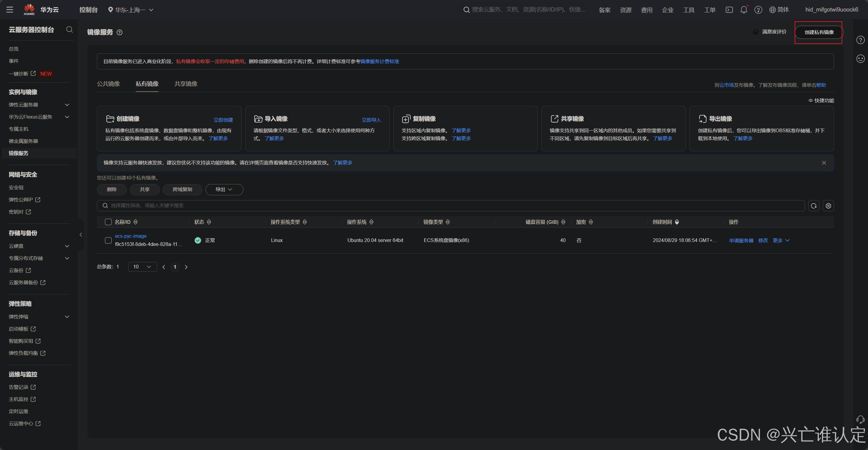Switch to 公共镜像 tab
The height and width of the screenshot is (450, 868).
(x=109, y=84)
